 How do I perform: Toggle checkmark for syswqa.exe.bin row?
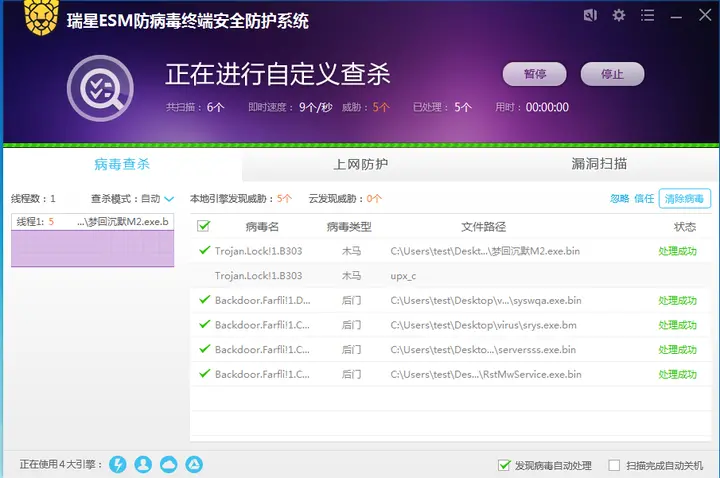click(x=205, y=300)
